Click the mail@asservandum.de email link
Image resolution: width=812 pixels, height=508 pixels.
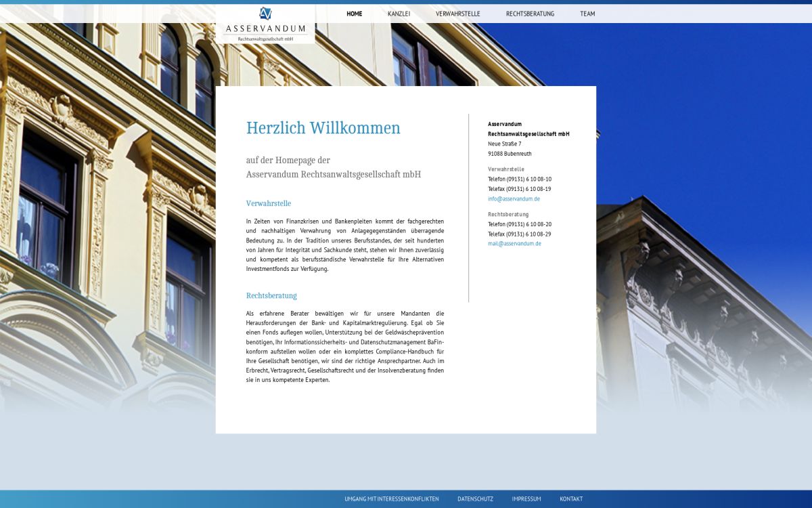coord(514,243)
